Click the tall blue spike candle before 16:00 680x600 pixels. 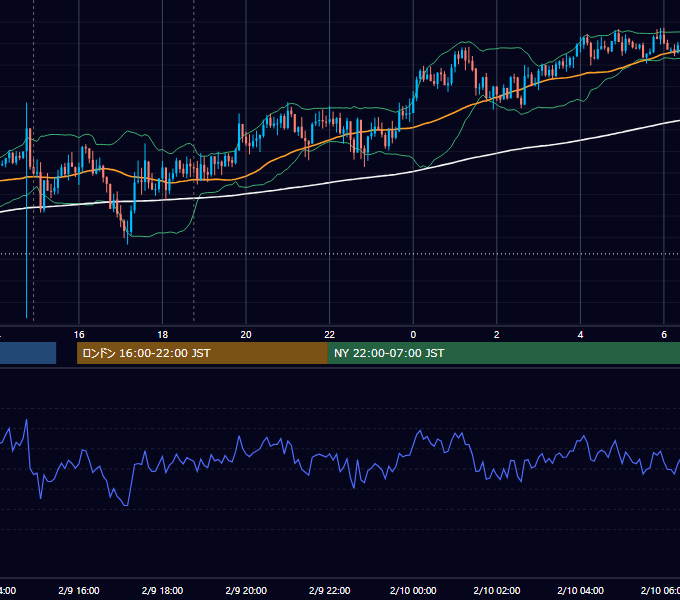26,211
